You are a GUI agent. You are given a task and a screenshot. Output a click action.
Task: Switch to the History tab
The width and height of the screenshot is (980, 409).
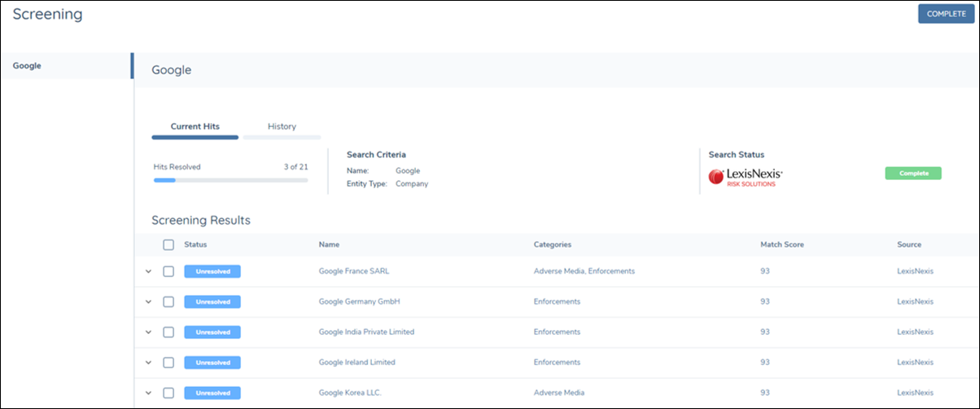tap(282, 127)
